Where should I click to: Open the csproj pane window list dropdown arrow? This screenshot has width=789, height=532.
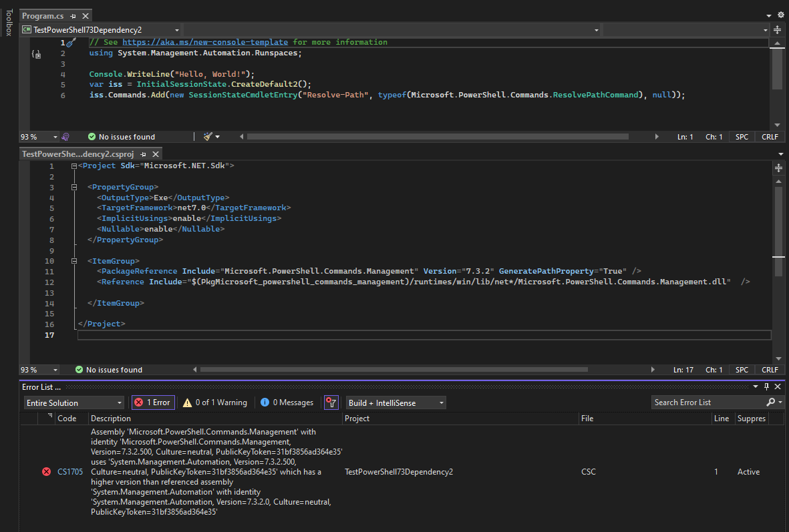(x=781, y=154)
